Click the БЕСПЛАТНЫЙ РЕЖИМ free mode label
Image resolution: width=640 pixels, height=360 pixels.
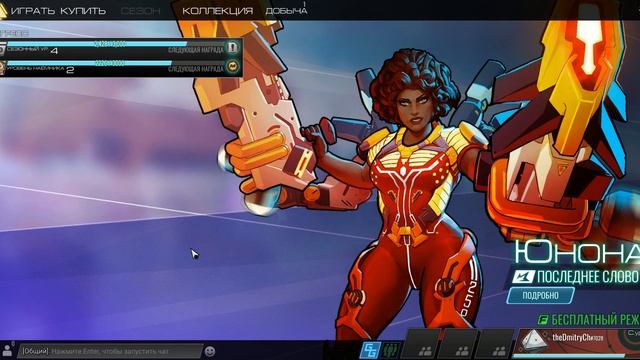click(589, 320)
